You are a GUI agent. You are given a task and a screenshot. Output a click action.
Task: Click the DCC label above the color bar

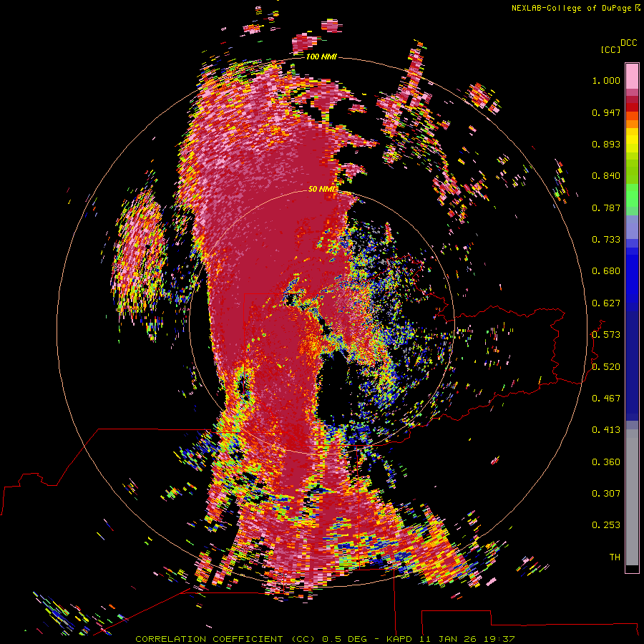[629, 43]
